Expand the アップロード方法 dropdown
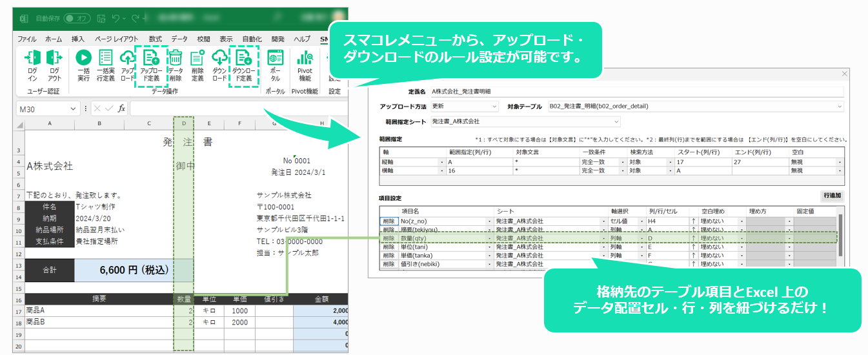Viewport: 868px width, 355px height. click(x=465, y=106)
